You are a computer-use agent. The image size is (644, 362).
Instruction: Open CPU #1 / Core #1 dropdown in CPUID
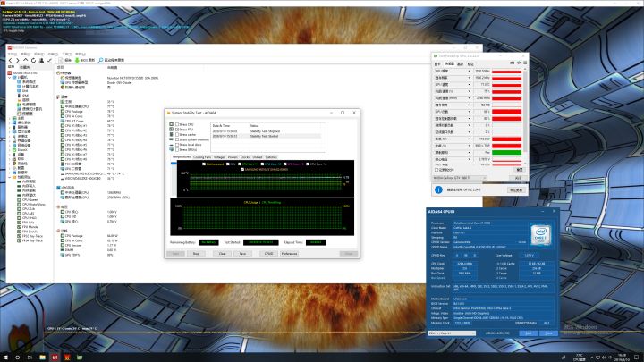tap(452, 333)
